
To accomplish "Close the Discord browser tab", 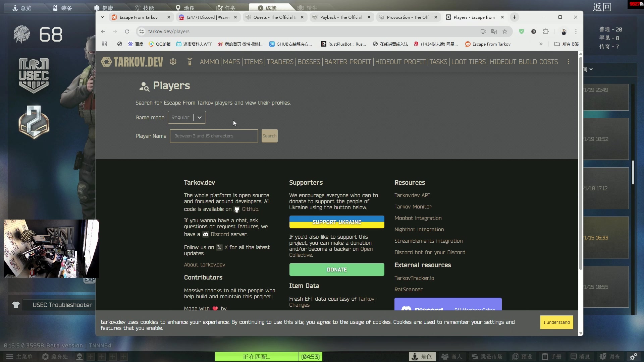I will 235,17.
